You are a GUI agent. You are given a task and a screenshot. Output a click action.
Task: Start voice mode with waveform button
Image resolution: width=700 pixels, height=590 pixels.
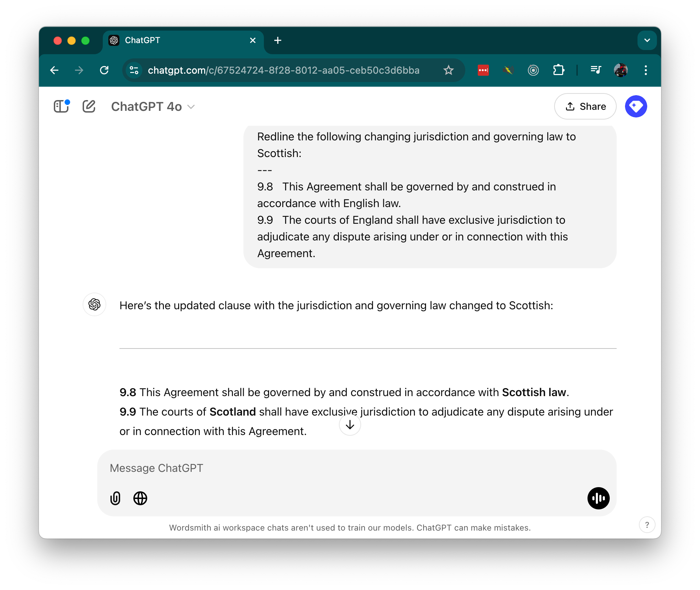click(x=598, y=498)
